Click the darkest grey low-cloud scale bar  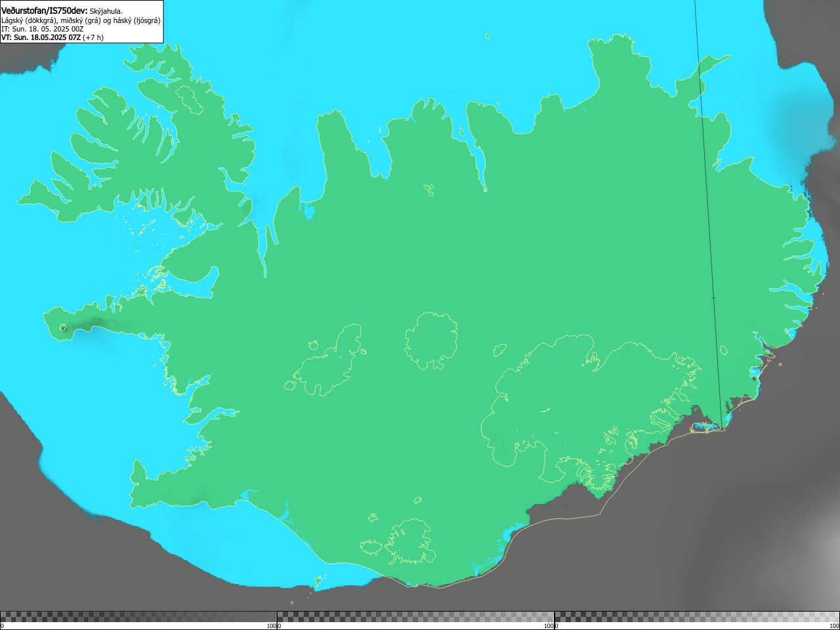click(138, 617)
